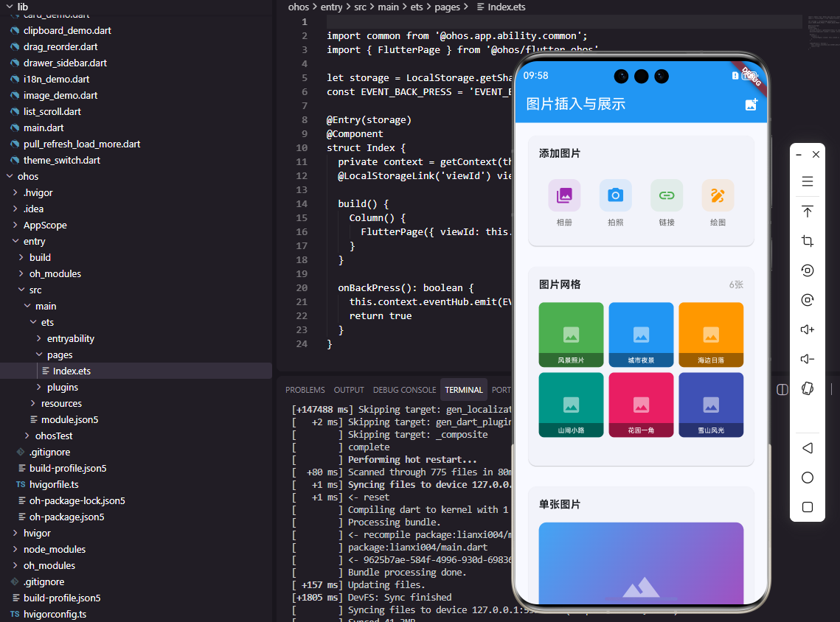Expand the ohosTest folder
This screenshot has height=622, width=840.
tap(27, 436)
